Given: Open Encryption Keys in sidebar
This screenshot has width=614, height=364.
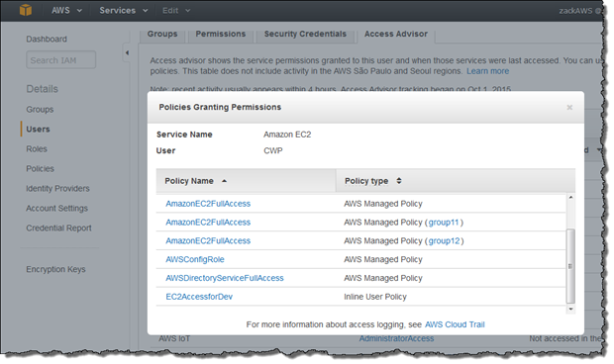Looking at the screenshot, I should click(55, 269).
